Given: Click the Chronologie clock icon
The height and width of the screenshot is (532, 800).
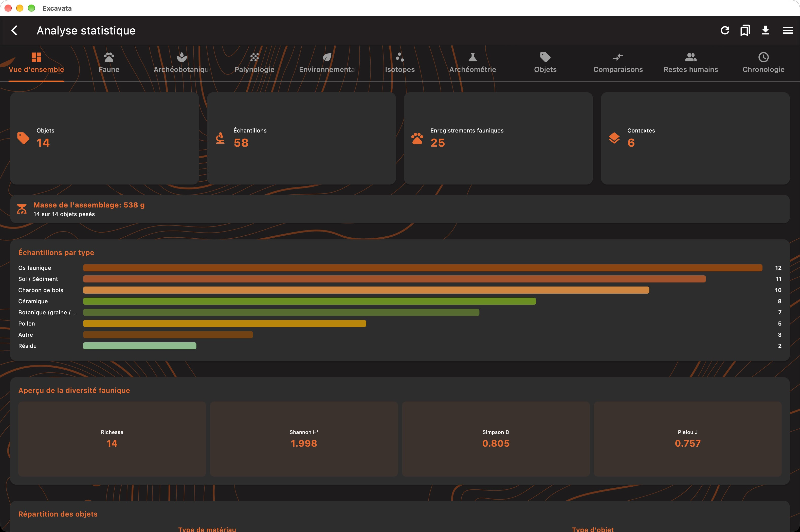Looking at the screenshot, I should (763, 57).
